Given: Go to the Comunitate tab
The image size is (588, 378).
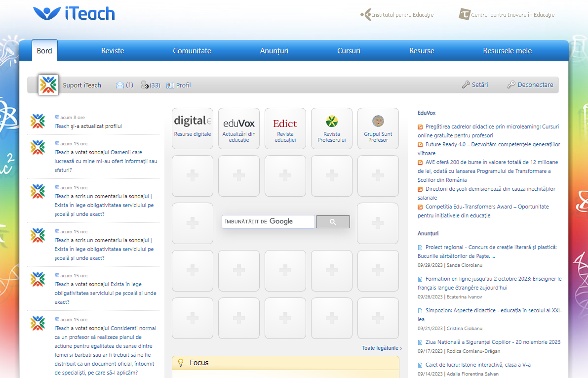Looking at the screenshot, I should pyautogui.click(x=192, y=51).
